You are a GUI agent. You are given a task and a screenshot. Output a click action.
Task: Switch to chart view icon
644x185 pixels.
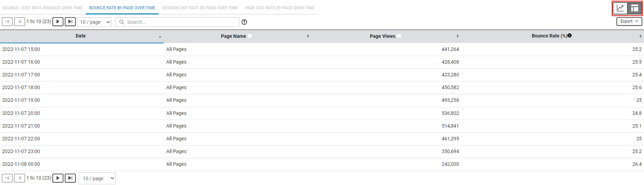click(620, 8)
